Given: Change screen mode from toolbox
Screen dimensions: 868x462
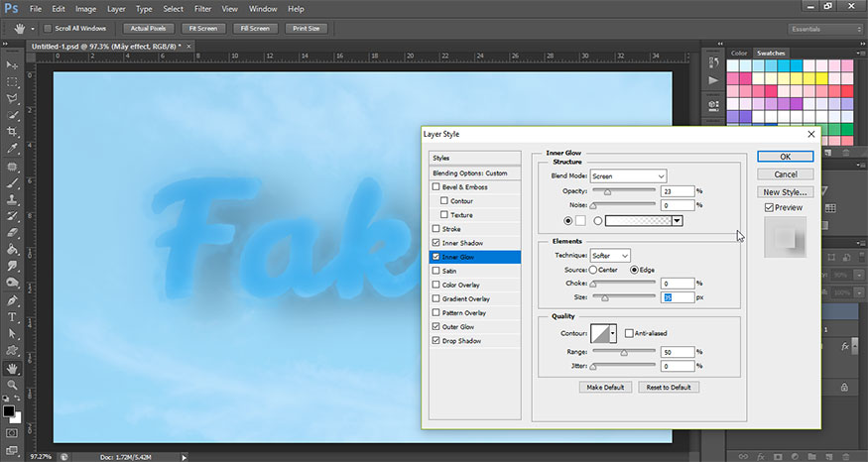Looking at the screenshot, I should pyautogui.click(x=12, y=450).
